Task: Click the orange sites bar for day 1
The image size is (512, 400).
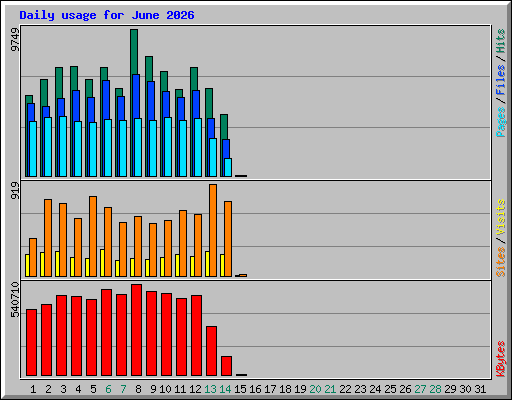Action: click(33, 257)
